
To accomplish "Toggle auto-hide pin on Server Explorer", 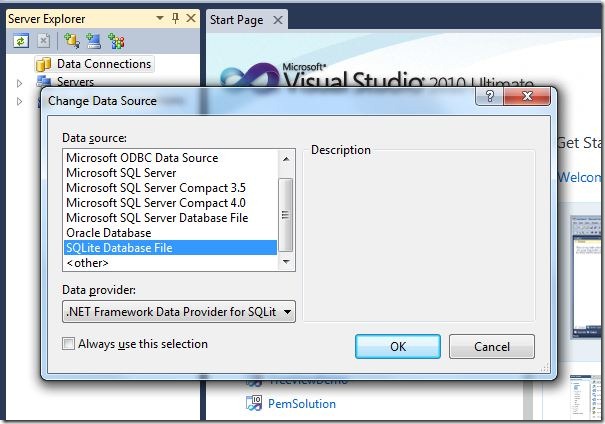I will (x=176, y=18).
